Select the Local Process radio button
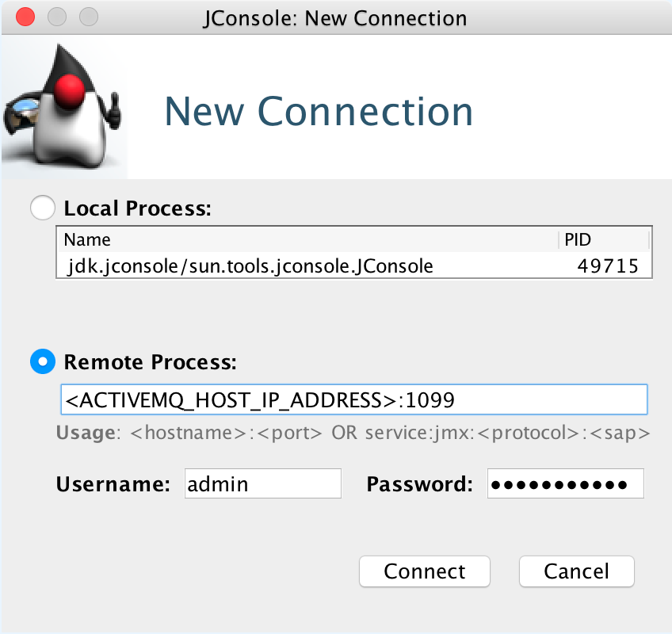 coord(42,208)
